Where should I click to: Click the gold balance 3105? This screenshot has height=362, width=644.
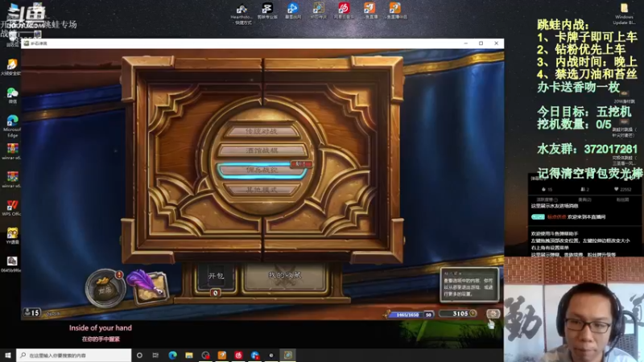tap(459, 314)
